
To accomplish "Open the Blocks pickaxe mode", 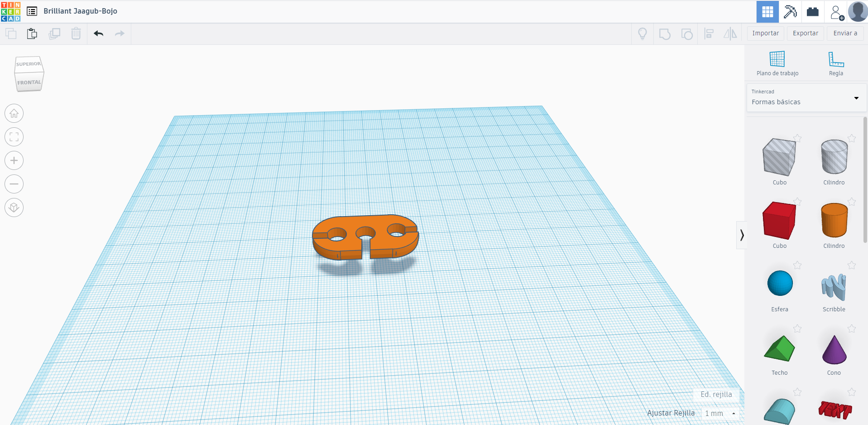I will [x=790, y=12].
